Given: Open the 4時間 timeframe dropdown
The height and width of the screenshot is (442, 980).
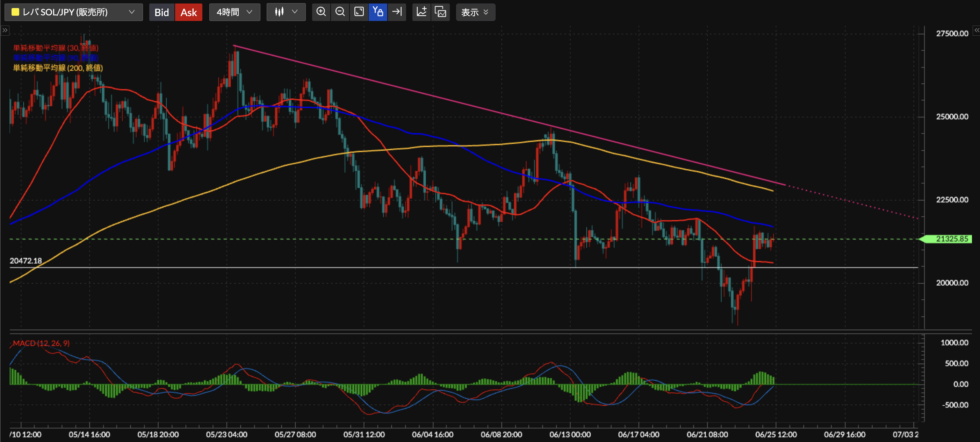Looking at the screenshot, I should [235, 12].
